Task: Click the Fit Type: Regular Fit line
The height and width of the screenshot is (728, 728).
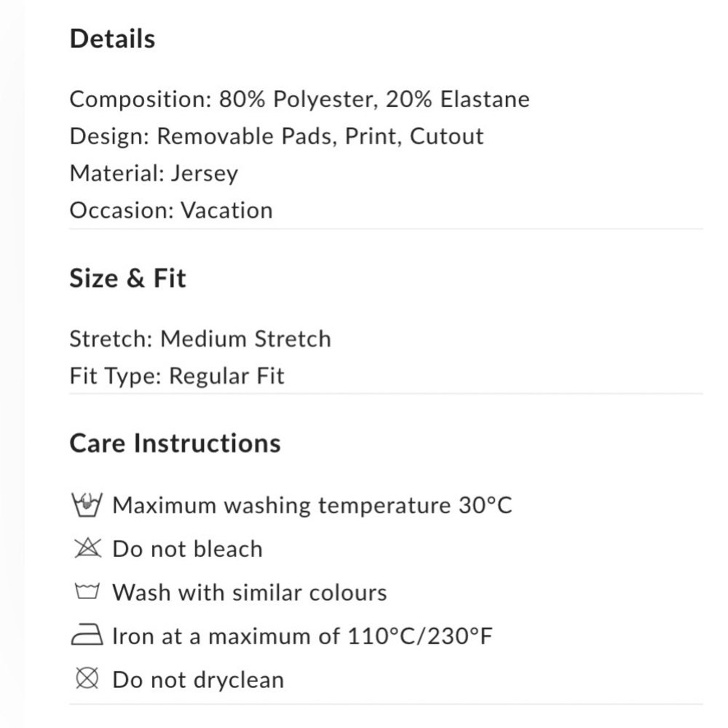Action: click(177, 376)
